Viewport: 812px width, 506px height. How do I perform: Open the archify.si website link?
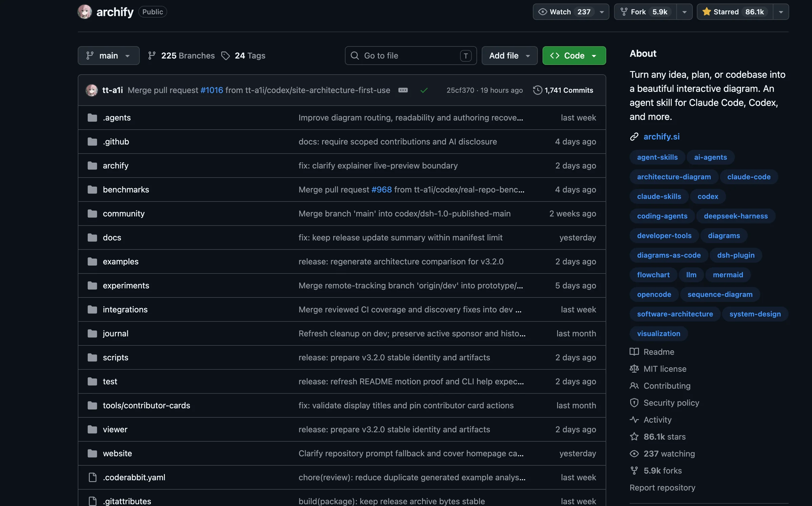(661, 136)
